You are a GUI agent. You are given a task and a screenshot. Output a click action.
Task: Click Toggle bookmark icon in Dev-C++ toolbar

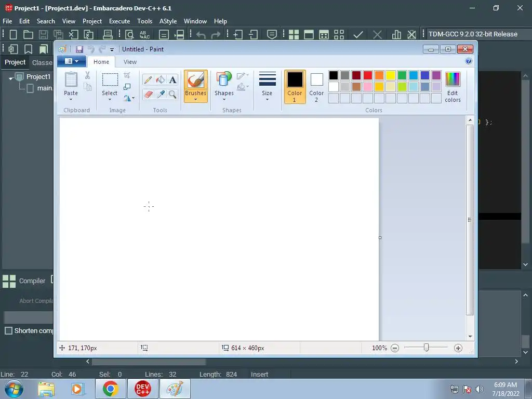click(28, 49)
